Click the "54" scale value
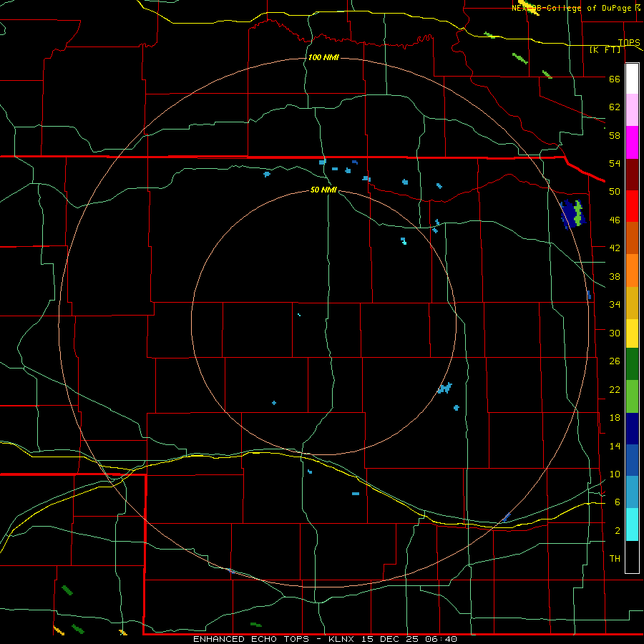Viewport: 644px width, 644px height. (615, 163)
